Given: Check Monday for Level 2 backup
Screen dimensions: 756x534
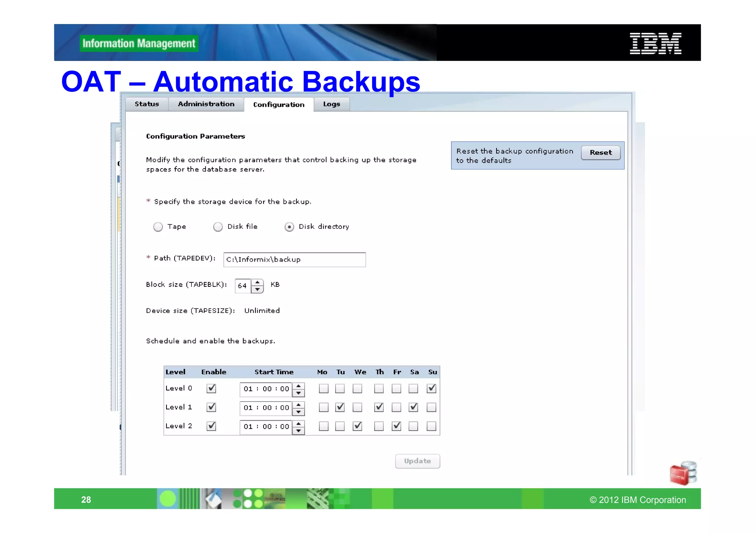Looking at the screenshot, I should (324, 426).
